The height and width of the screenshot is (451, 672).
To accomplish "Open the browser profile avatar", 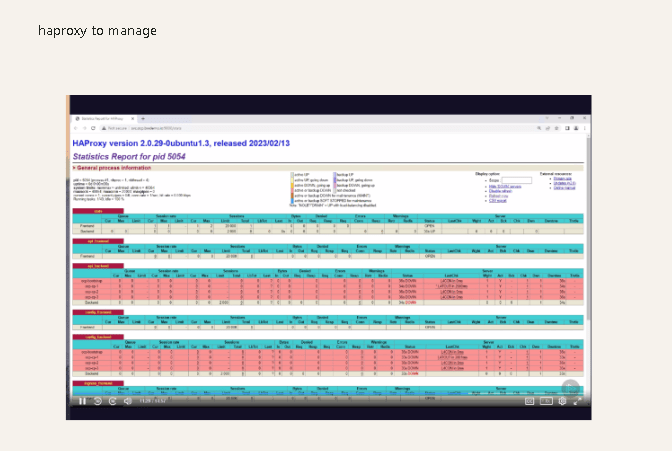I will pos(576,128).
